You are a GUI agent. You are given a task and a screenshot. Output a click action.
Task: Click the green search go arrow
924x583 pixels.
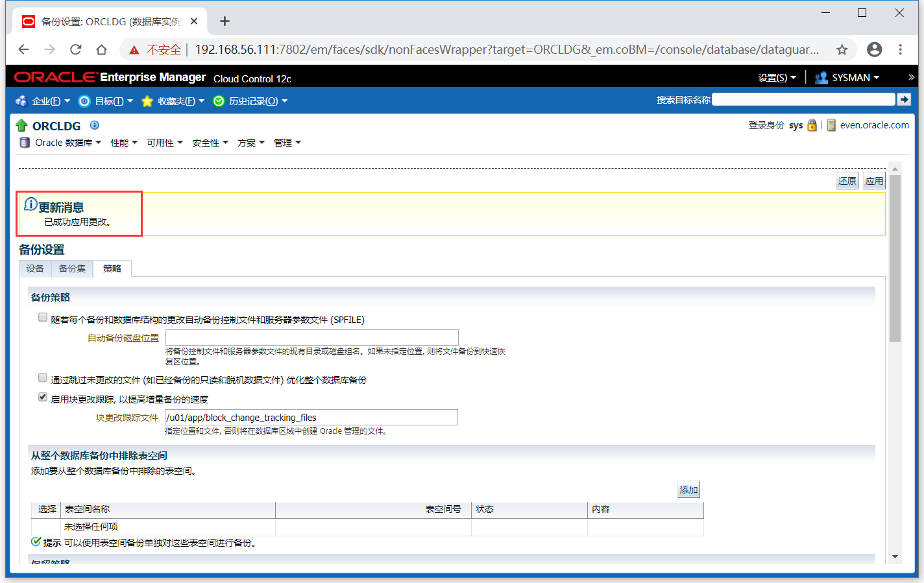[904, 99]
